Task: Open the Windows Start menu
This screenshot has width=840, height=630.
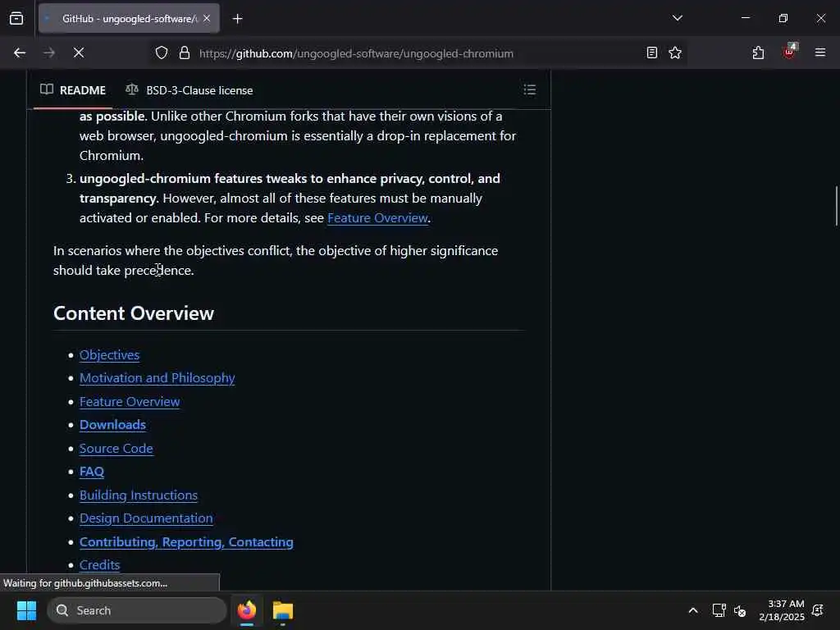Action: click(26, 610)
